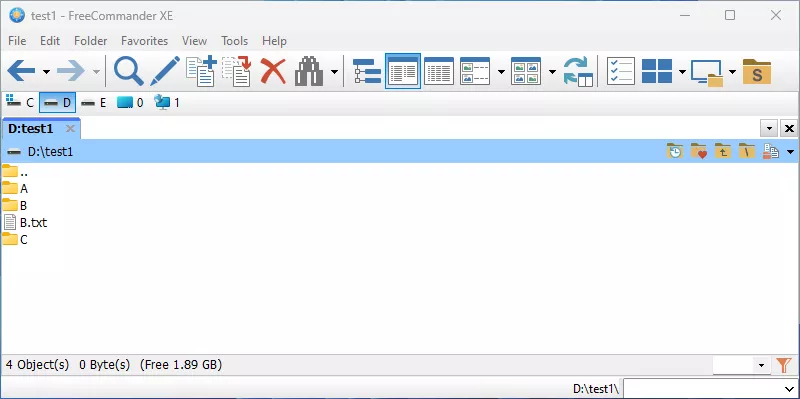Open large thumbnails view dropdown arrow
This screenshot has width=800, height=399.
pyautogui.click(x=552, y=72)
